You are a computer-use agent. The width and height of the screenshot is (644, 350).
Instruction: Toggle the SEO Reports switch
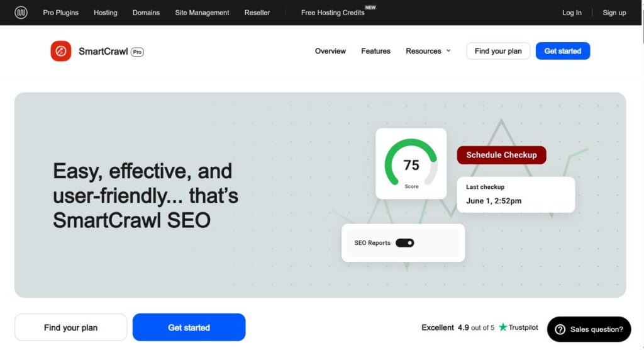click(x=404, y=243)
